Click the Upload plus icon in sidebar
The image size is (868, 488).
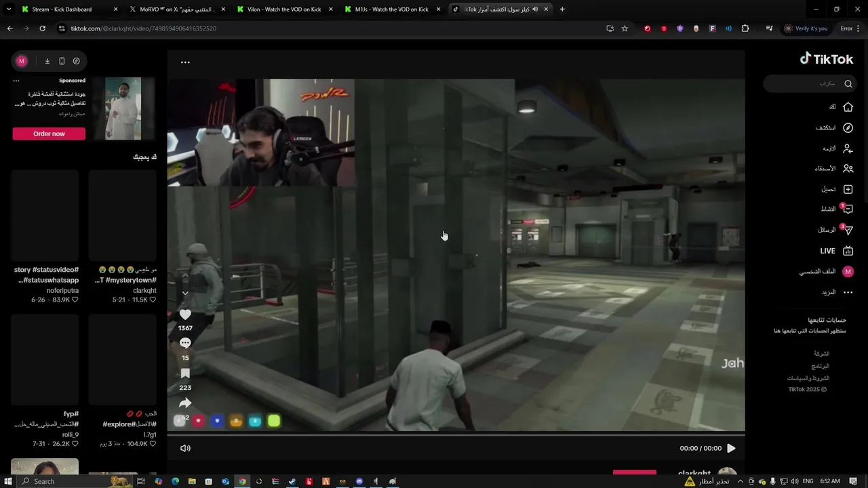pos(848,189)
